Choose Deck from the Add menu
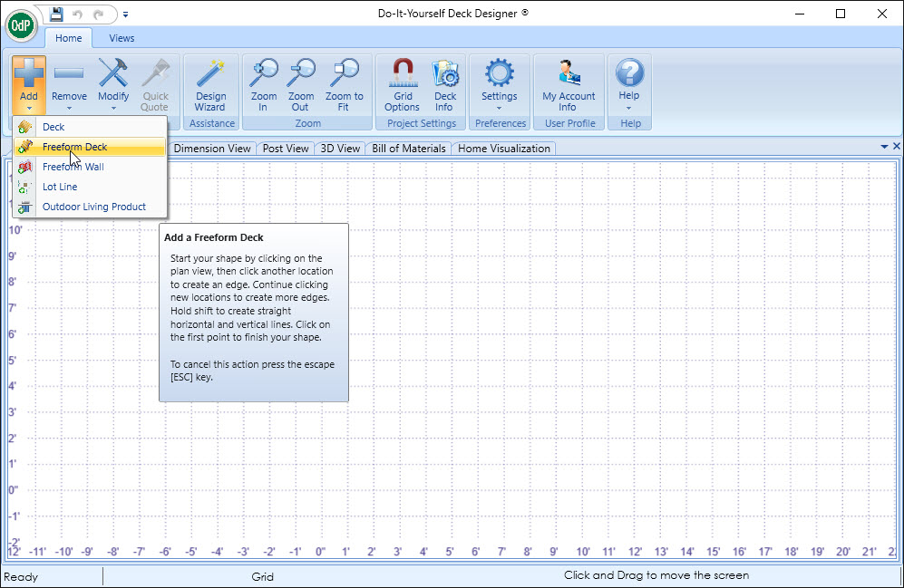 [90, 127]
